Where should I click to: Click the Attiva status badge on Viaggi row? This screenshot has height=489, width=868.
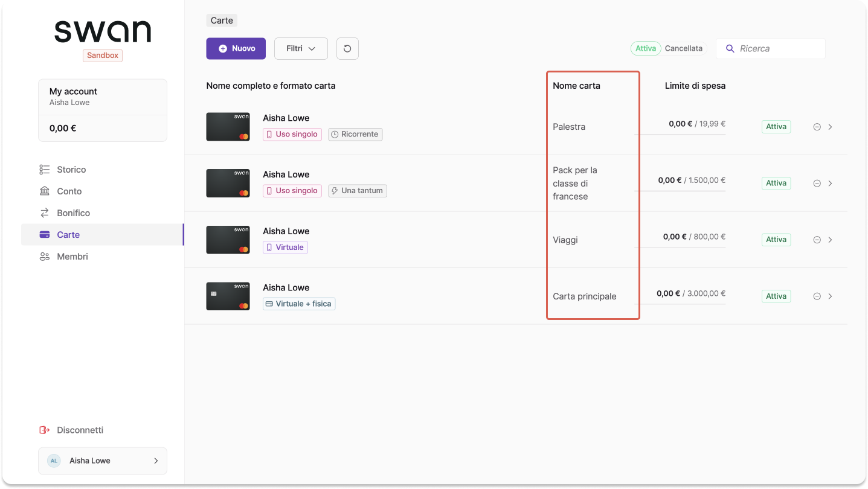776,240
